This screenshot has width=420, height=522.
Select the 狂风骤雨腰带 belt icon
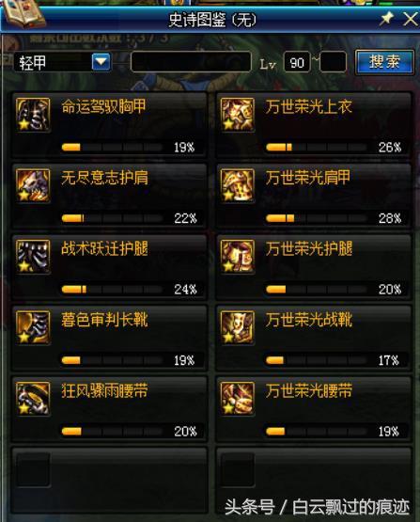33,399
